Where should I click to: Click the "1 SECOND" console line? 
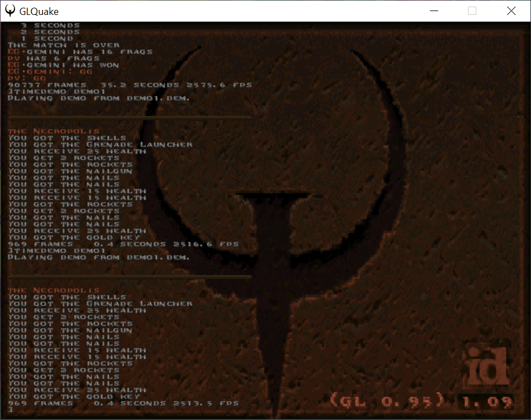pos(47,39)
